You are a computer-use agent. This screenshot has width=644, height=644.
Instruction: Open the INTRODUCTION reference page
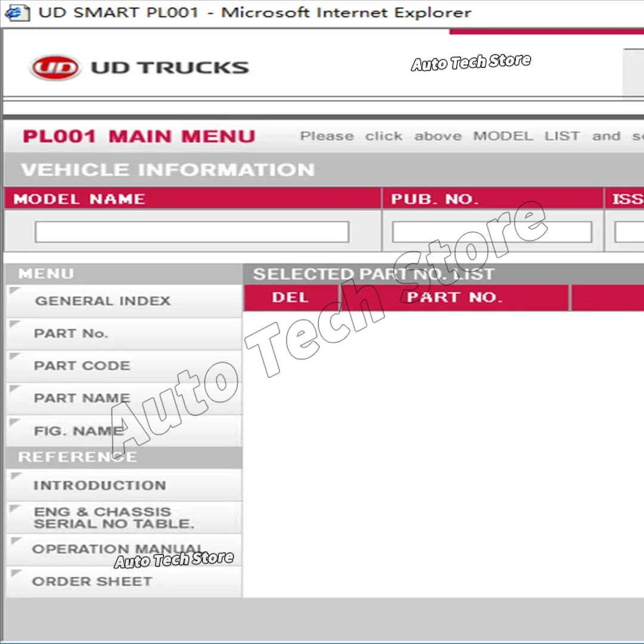pos(100,485)
